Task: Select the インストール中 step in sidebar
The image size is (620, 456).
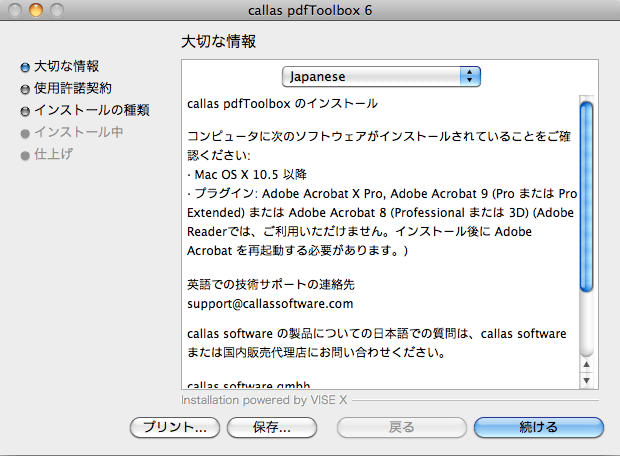Action: tap(78, 132)
